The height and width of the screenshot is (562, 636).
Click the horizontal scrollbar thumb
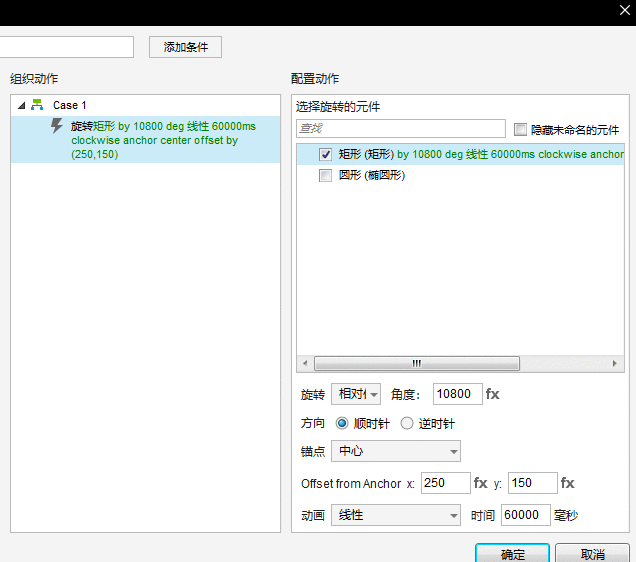(417, 363)
